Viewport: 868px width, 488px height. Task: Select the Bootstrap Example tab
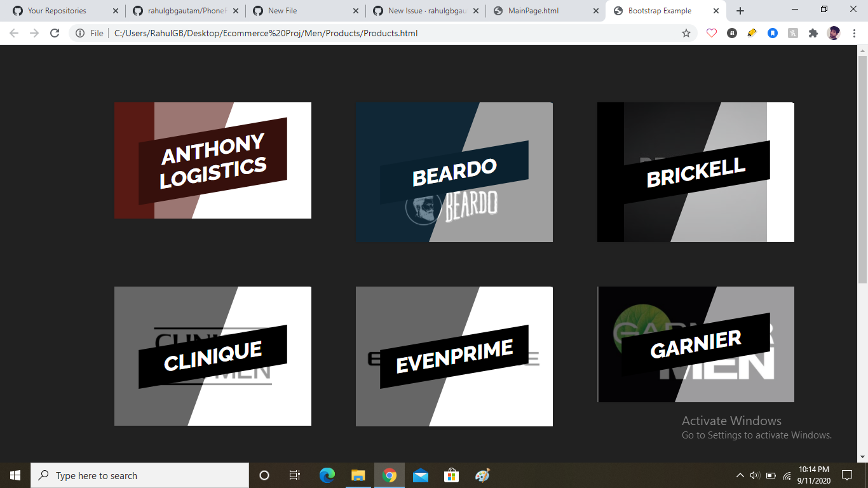pyautogui.click(x=659, y=11)
